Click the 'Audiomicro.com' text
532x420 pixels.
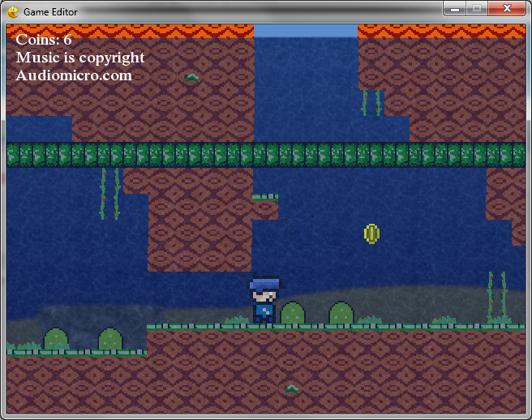(74, 75)
